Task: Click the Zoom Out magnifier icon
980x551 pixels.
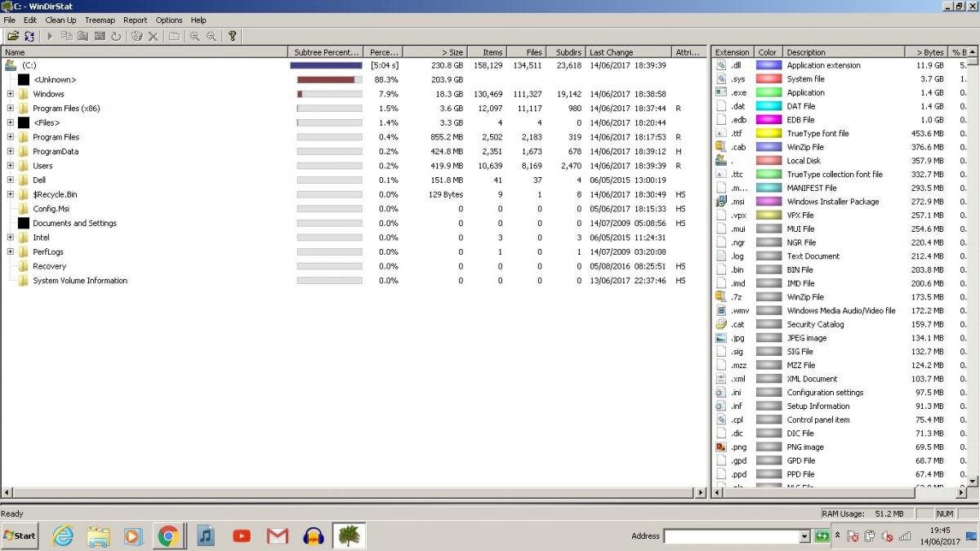Action: coord(212,36)
